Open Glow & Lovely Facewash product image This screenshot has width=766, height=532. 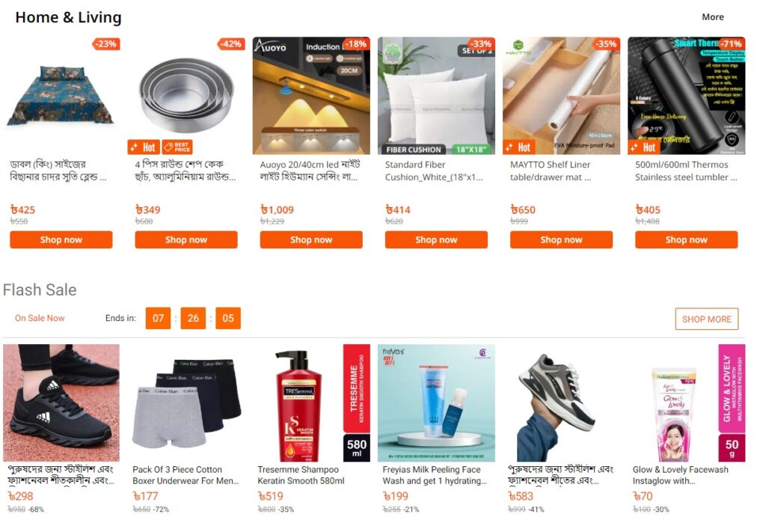[687, 403]
